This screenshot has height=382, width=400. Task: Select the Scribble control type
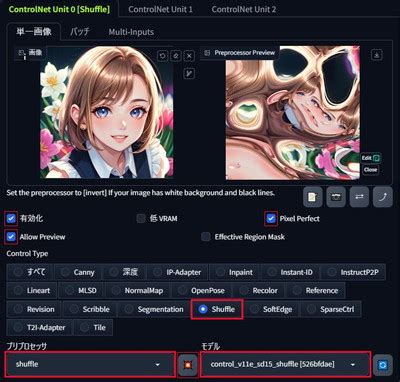pos(90,309)
